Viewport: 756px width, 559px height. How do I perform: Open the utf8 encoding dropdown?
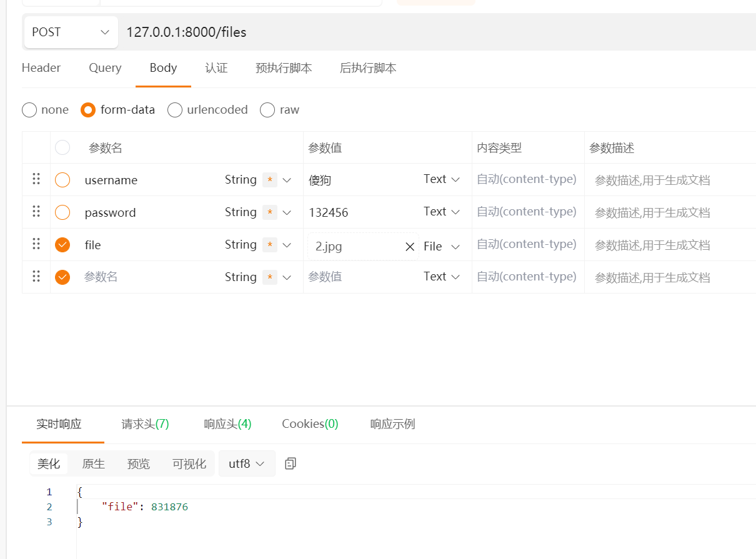point(247,463)
